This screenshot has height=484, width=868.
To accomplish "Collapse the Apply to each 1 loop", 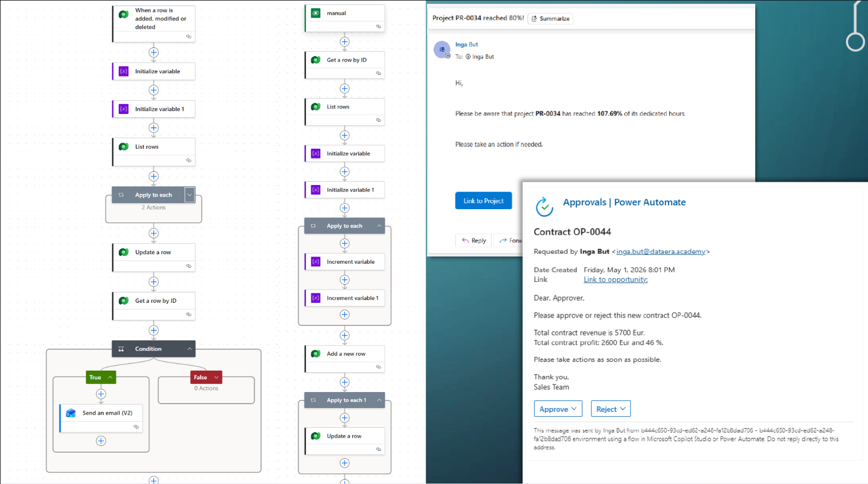I will pyautogui.click(x=379, y=400).
